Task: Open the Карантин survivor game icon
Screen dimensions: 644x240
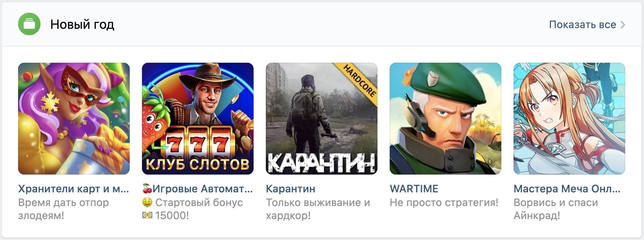Action: (322, 119)
